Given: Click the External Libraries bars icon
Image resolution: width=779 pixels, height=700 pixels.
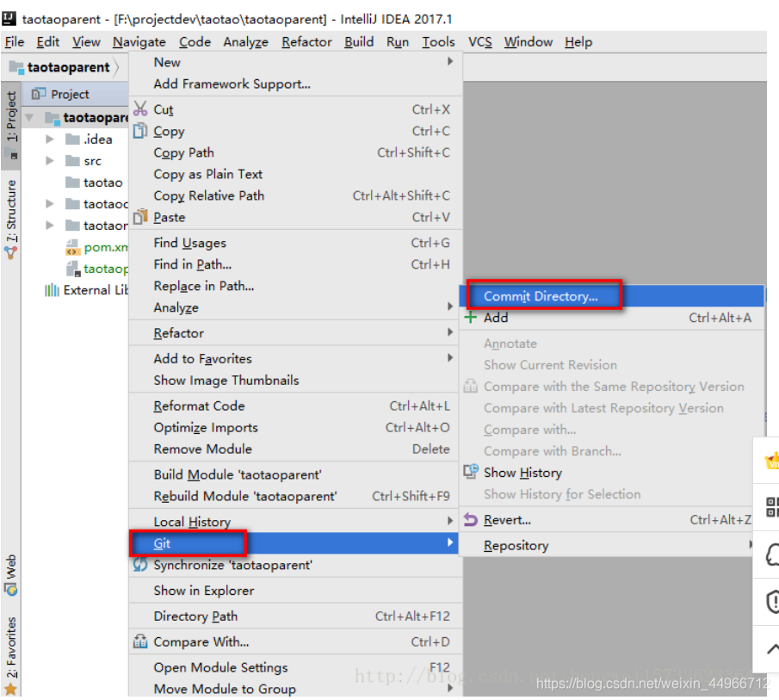Looking at the screenshot, I should (52, 289).
